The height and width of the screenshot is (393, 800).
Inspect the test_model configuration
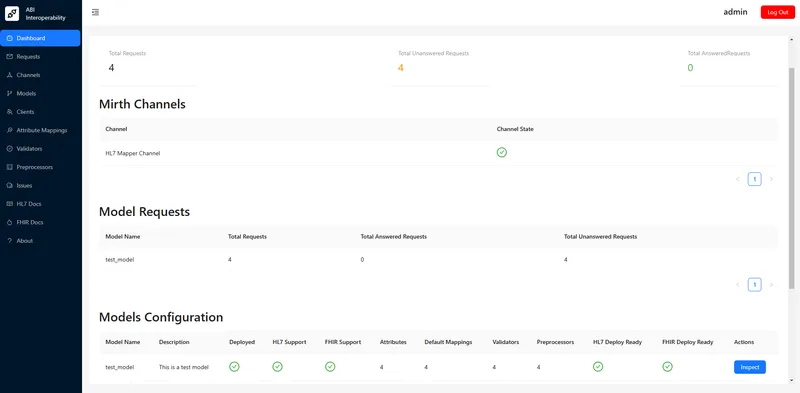[749, 367]
